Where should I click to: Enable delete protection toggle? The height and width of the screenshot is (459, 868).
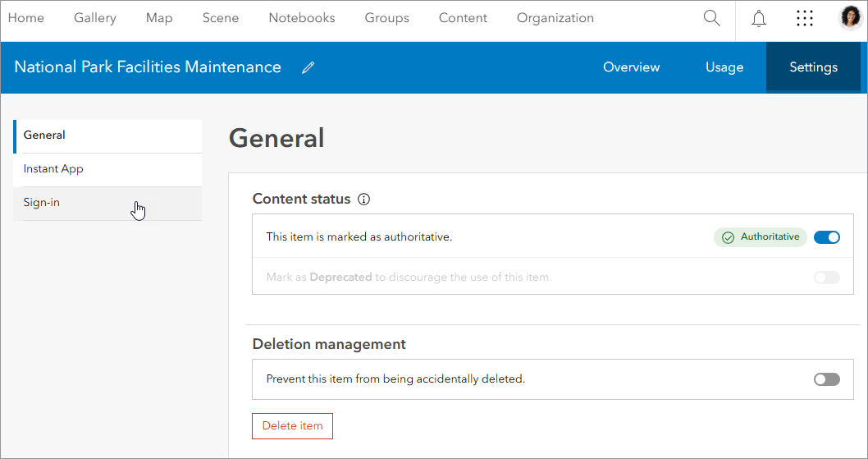point(827,379)
